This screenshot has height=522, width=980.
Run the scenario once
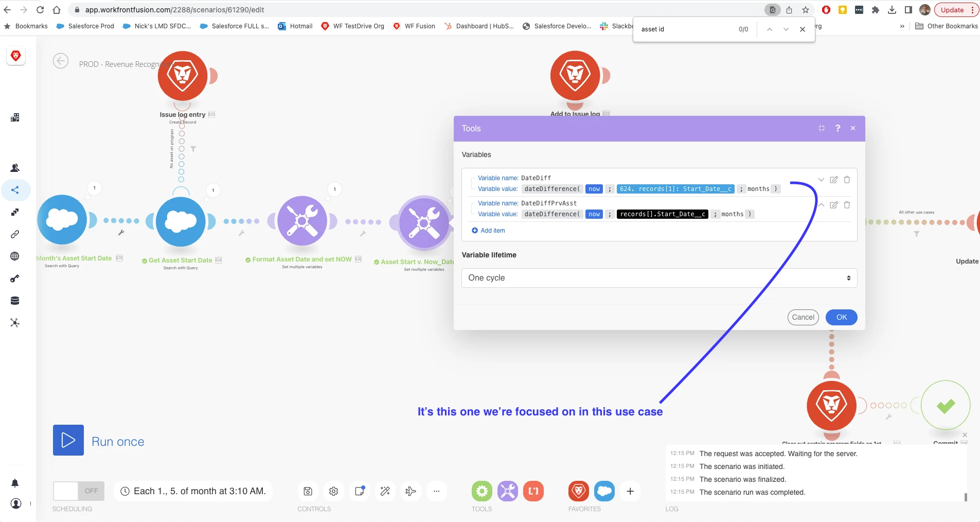pos(68,440)
